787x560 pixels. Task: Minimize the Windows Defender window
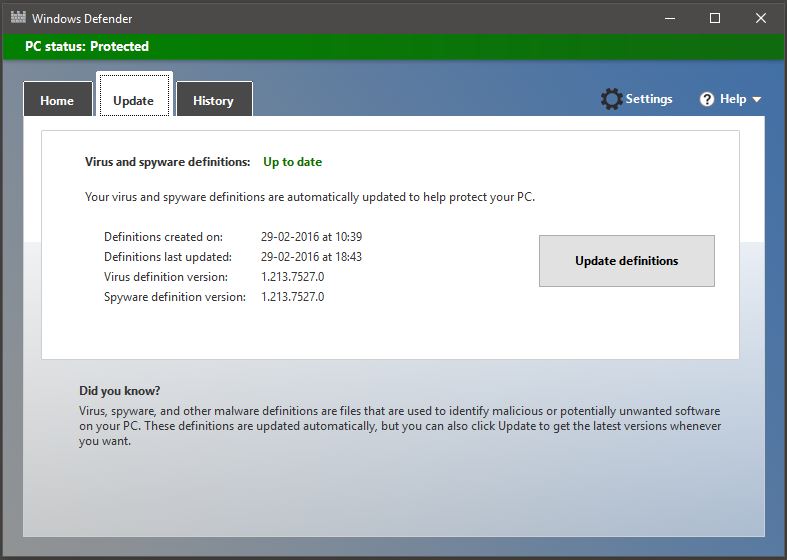click(x=670, y=19)
